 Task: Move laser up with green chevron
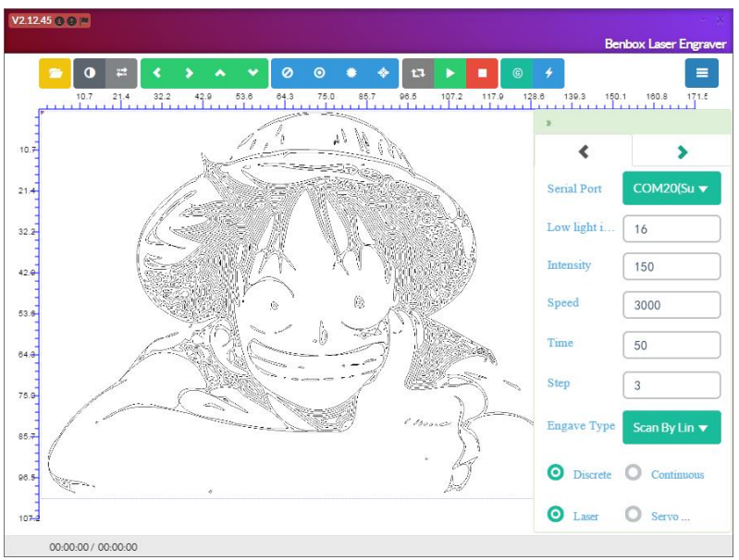click(x=220, y=73)
